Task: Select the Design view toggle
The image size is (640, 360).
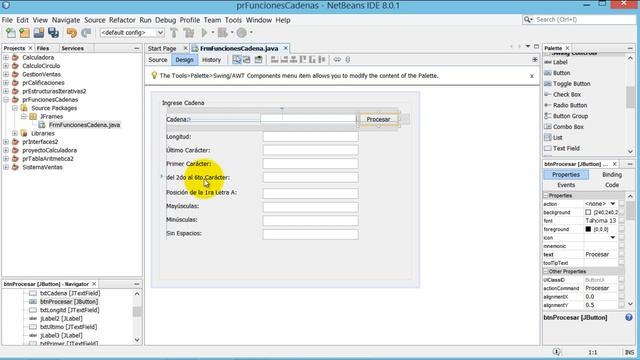Action: (x=184, y=60)
